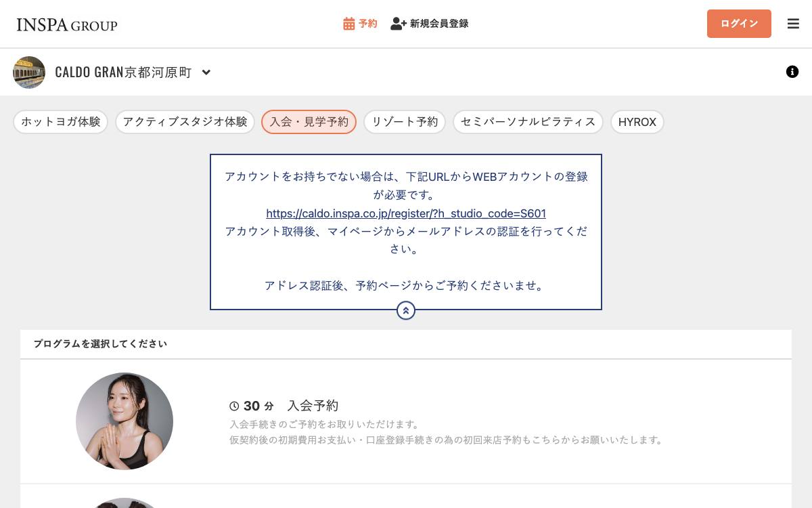Collapse the notice box with the double chevron
This screenshot has width=812, height=508.
coord(406,311)
